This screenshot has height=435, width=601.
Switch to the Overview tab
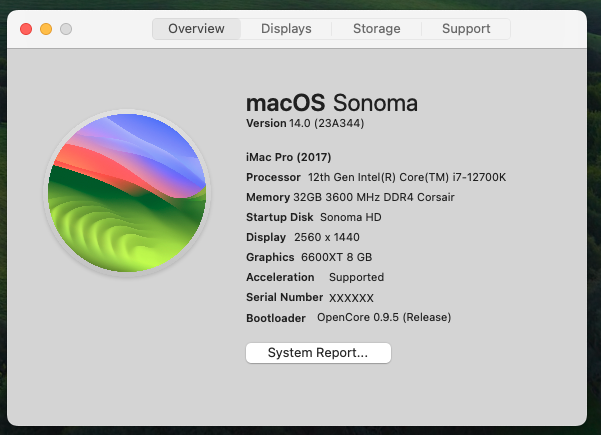tap(196, 29)
